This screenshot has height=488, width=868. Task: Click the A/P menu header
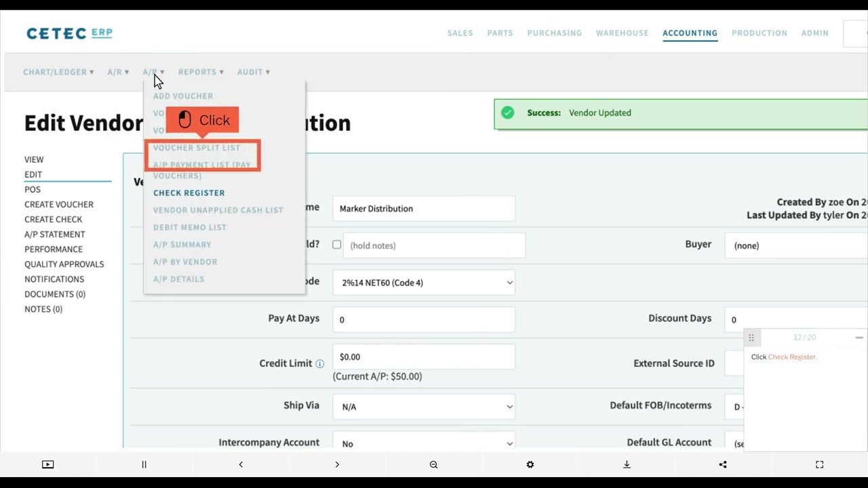pyautogui.click(x=153, y=72)
